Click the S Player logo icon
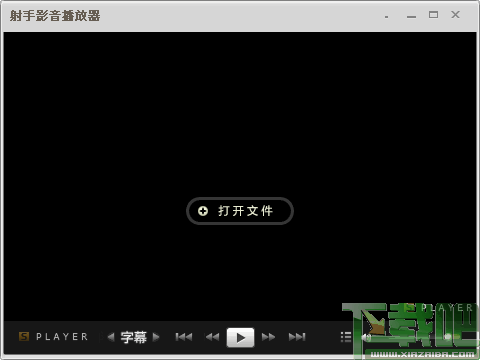 coord(24,337)
